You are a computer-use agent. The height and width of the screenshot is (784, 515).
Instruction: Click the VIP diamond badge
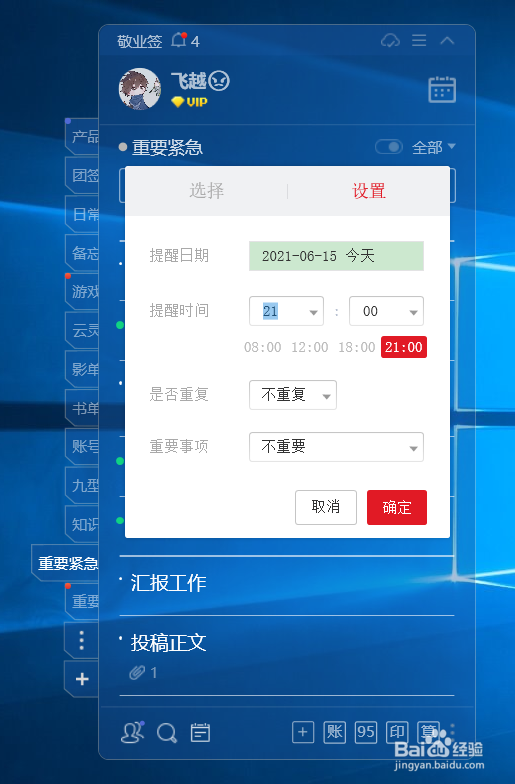click(189, 102)
